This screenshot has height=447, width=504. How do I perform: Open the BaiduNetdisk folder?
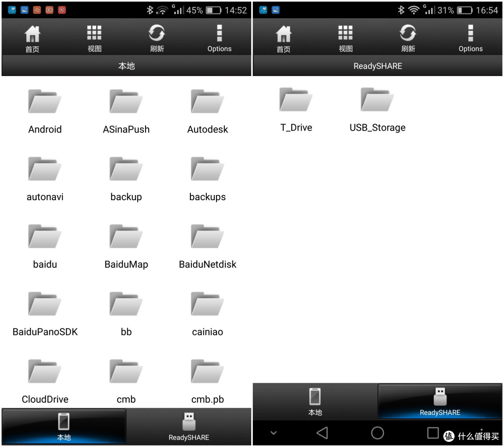pyautogui.click(x=207, y=246)
